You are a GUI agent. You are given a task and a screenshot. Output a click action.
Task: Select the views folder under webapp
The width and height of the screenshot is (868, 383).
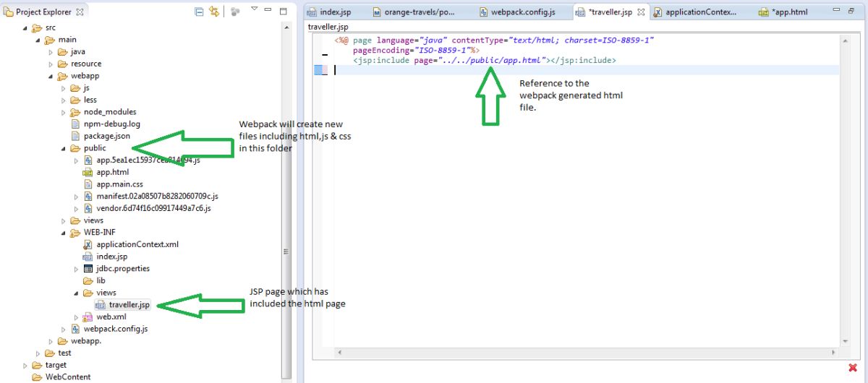pyautogui.click(x=87, y=220)
